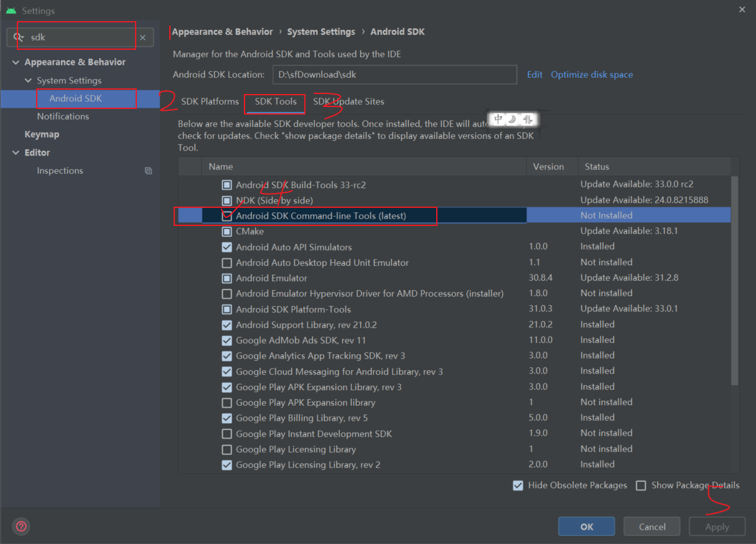Switch to the SDK Platforms tab
The image size is (756, 544).
coord(210,101)
